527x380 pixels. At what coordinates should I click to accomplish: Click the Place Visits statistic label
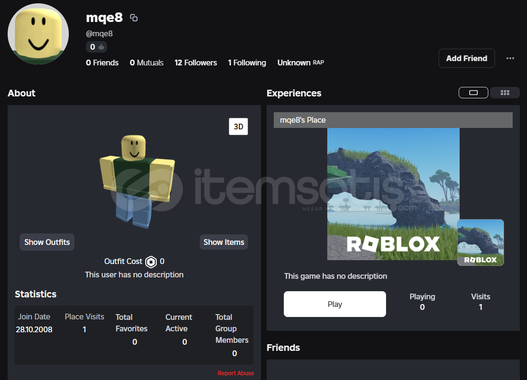point(84,317)
